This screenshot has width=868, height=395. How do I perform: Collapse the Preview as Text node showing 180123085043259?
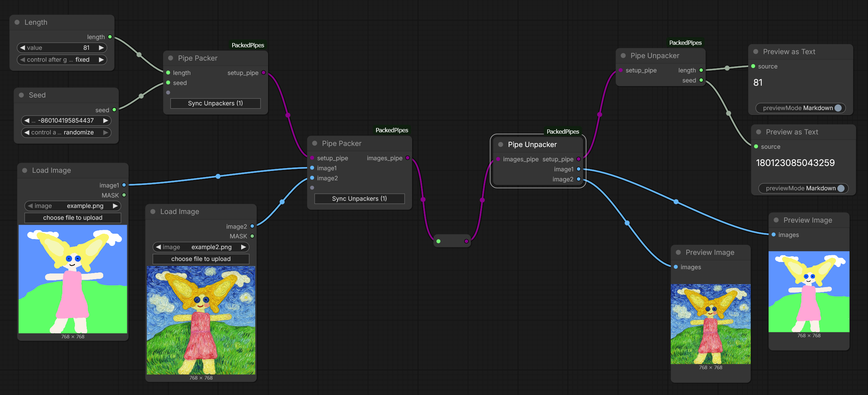[759, 132]
